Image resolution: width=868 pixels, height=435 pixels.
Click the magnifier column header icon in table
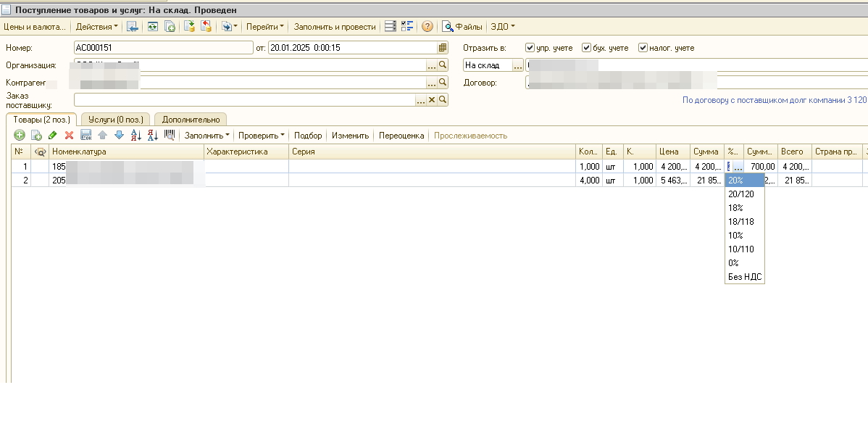pos(40,152)
